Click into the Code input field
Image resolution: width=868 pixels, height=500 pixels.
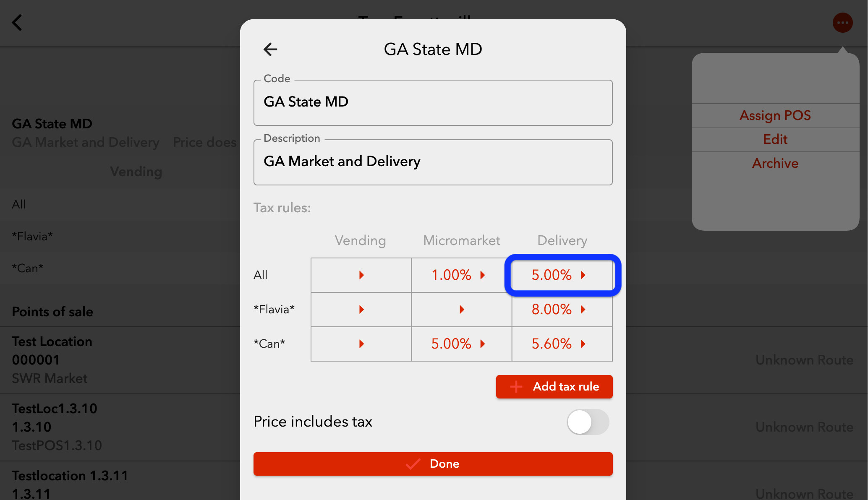433,102
